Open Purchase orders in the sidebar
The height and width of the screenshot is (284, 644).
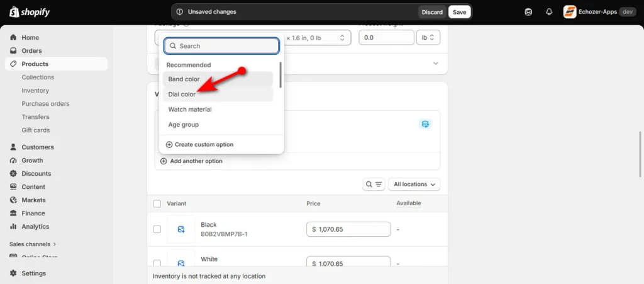pos(45,103)
